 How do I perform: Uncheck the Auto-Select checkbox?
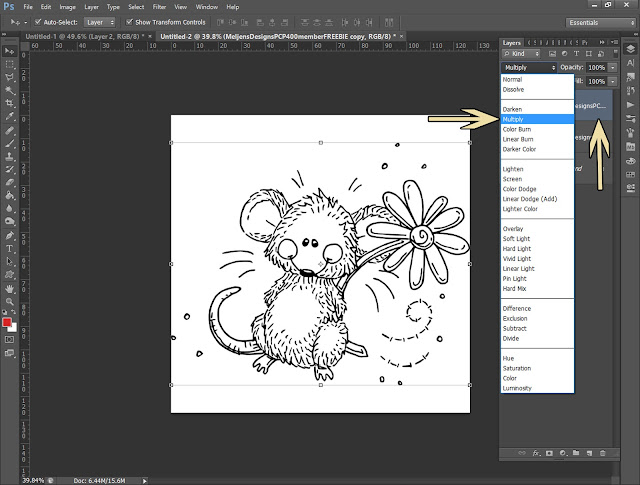pos(38,21)
